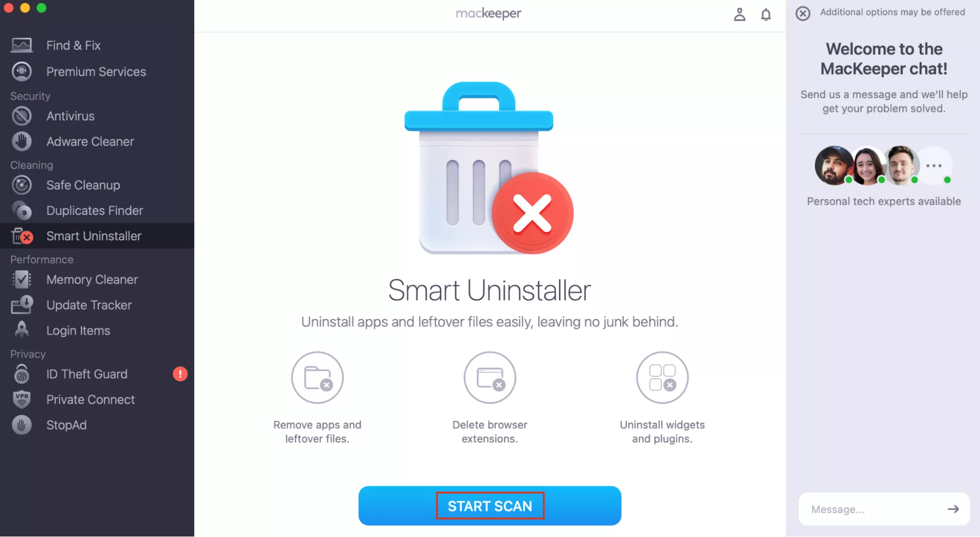Close the MacKeeper chat panel

click(803, 13)
